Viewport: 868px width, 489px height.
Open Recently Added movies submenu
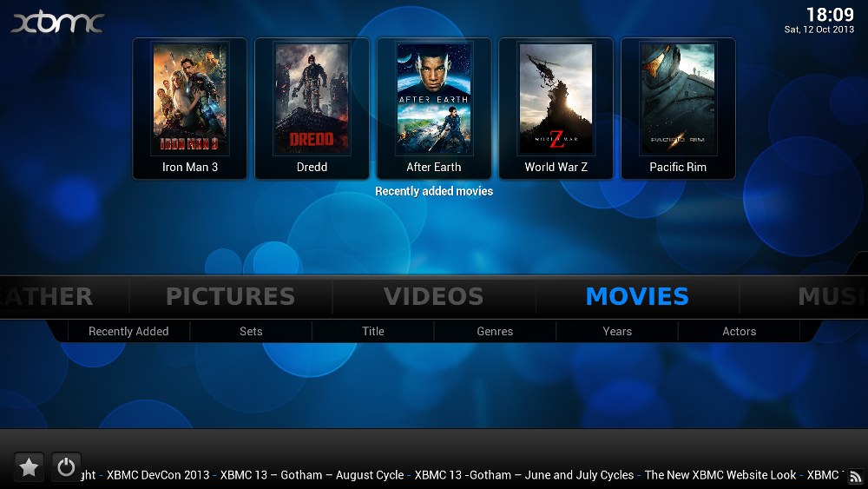pos(128,331)
